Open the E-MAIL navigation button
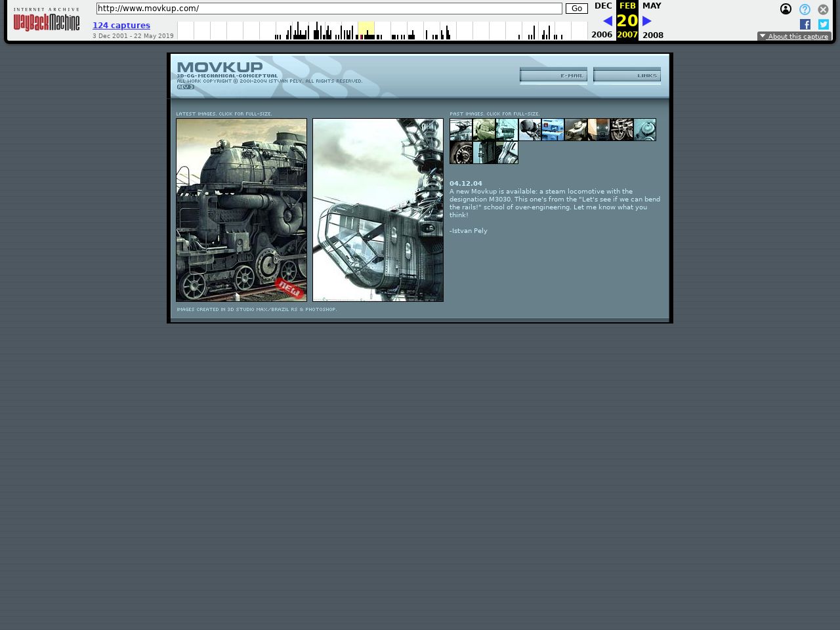The height and width of the screenshot is (630, 840). [x=553, y=75]
